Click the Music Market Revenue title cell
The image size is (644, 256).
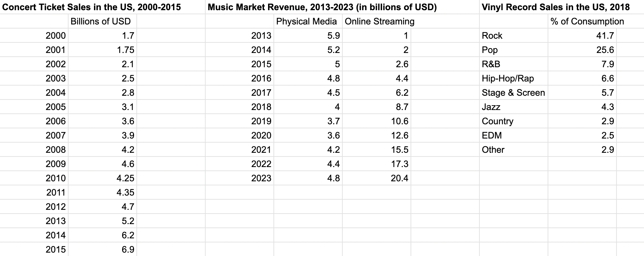coord(322,7)
